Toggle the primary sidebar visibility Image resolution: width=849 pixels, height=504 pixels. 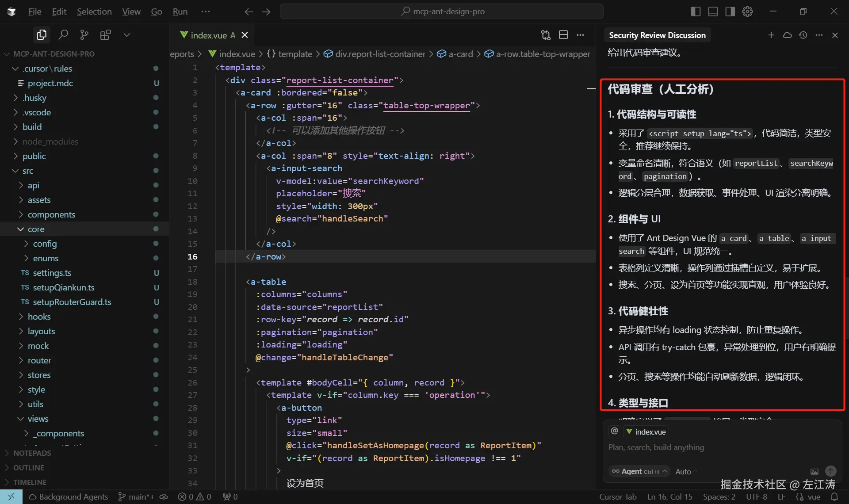[695, 11]
